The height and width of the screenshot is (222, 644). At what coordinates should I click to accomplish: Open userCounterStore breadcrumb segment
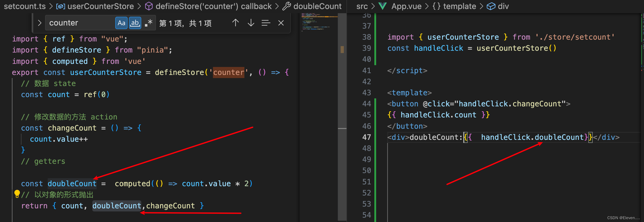[x=101, y=6]
